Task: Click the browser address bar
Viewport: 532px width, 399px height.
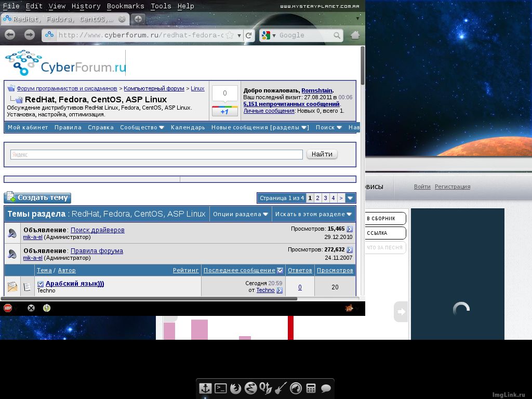Action: [140, 35]
